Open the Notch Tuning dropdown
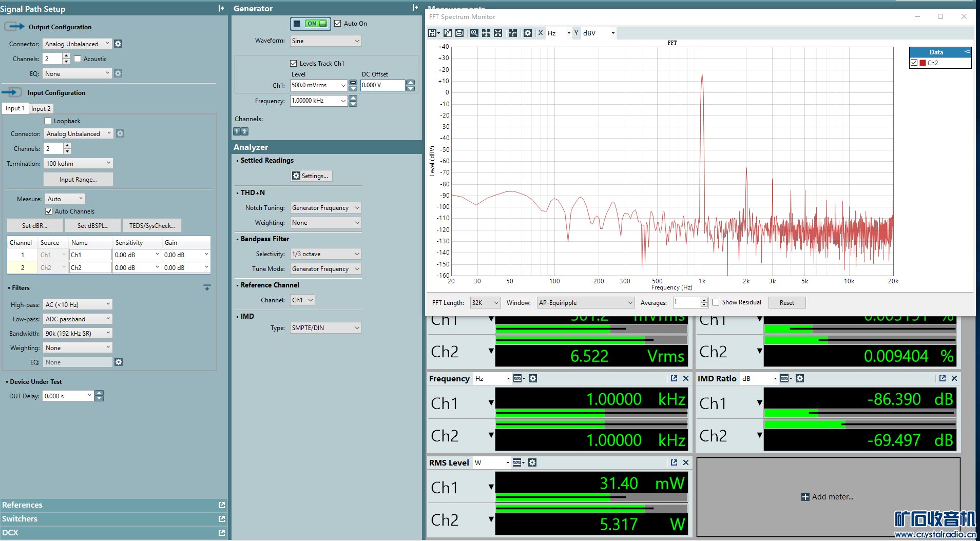980x541 pixels. pyautogui.click(x=326, y=207)
